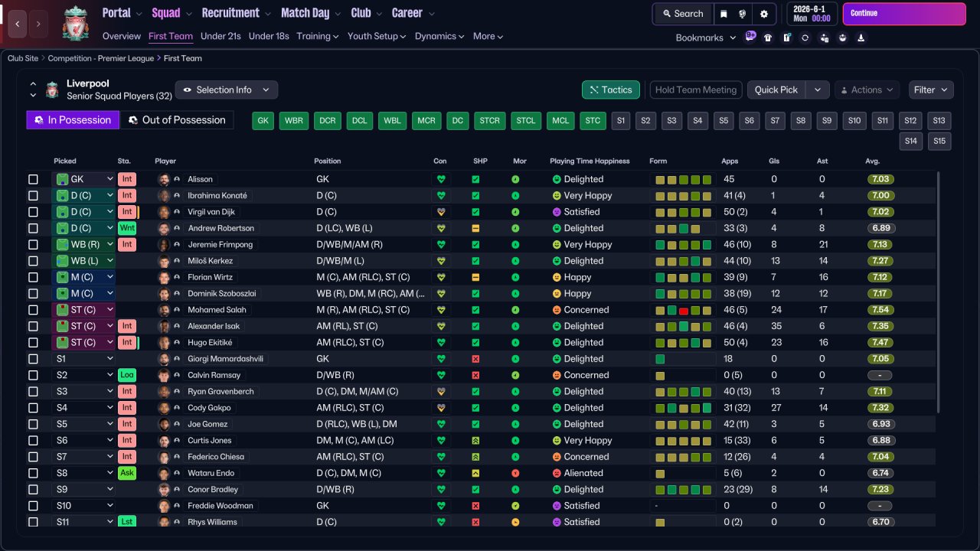
Task: Select the STCR position pill
Action: click(490, 121)
